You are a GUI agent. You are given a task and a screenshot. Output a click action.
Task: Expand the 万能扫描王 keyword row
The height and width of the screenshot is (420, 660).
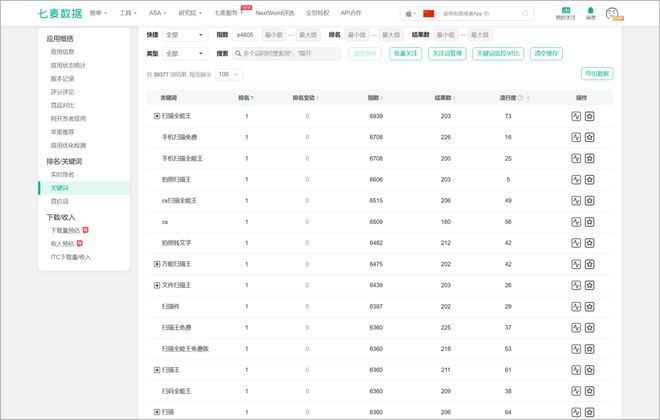(x=156, y=264)
